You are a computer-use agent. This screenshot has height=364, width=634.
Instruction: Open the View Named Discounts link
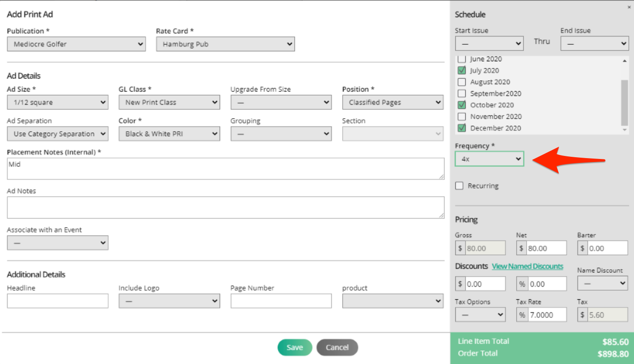[527, 266]
